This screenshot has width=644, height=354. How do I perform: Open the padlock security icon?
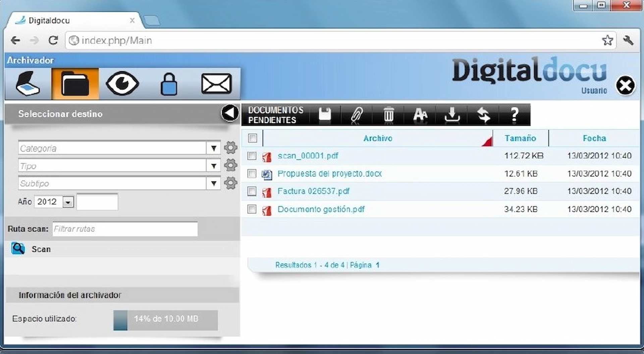point(169,84)
